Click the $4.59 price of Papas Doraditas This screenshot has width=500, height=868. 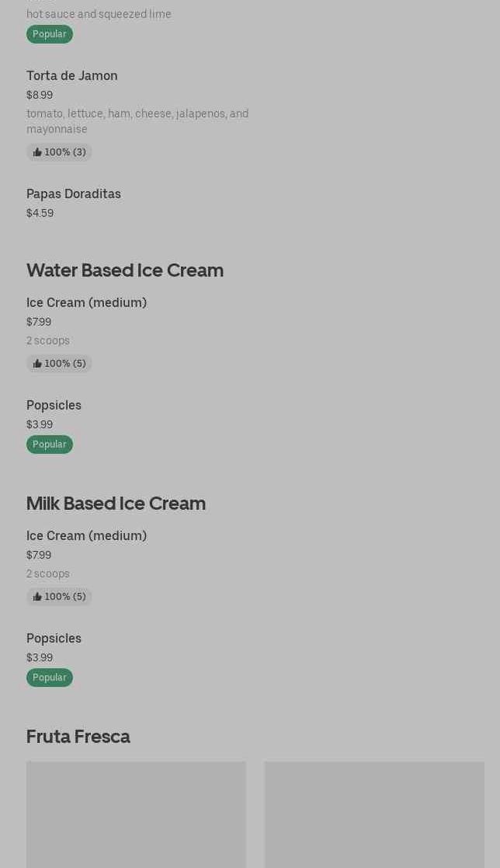tap(40, 213)
